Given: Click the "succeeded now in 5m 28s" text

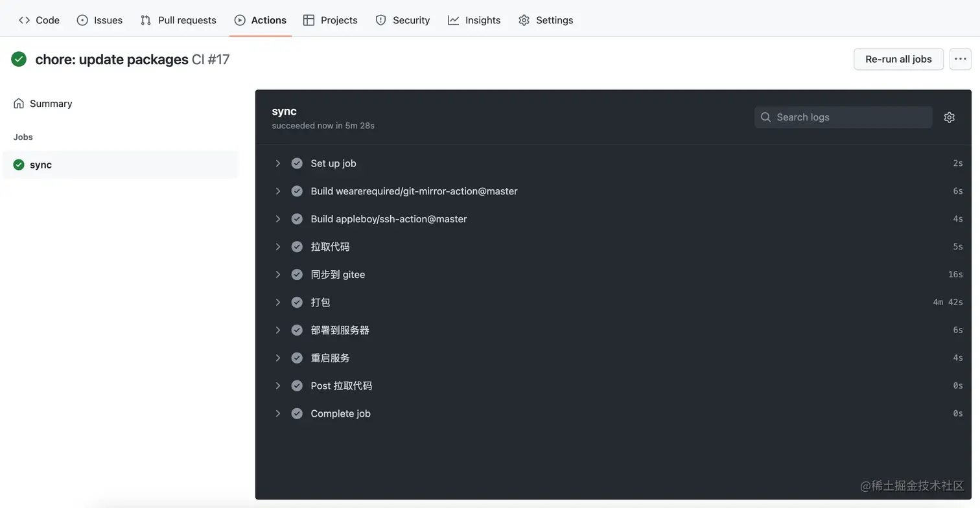Looking at the screenshot, I should click(x=323, y=126).
